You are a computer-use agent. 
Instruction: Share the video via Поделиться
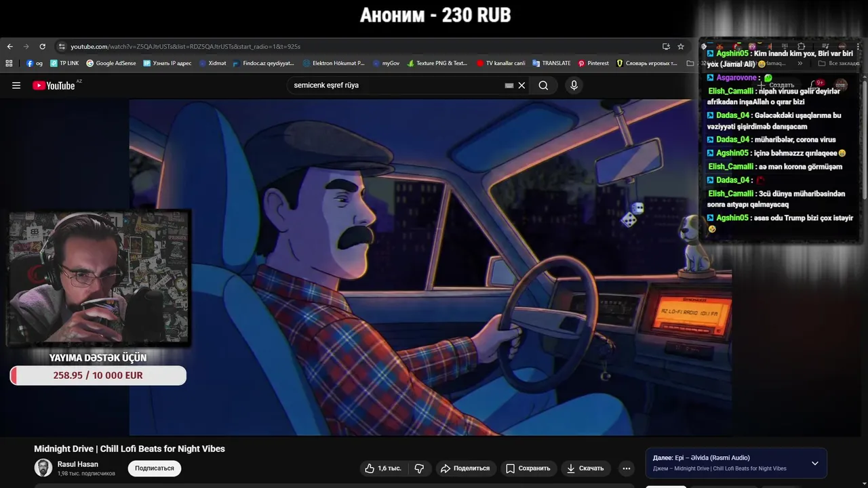[x=465, y=468]
